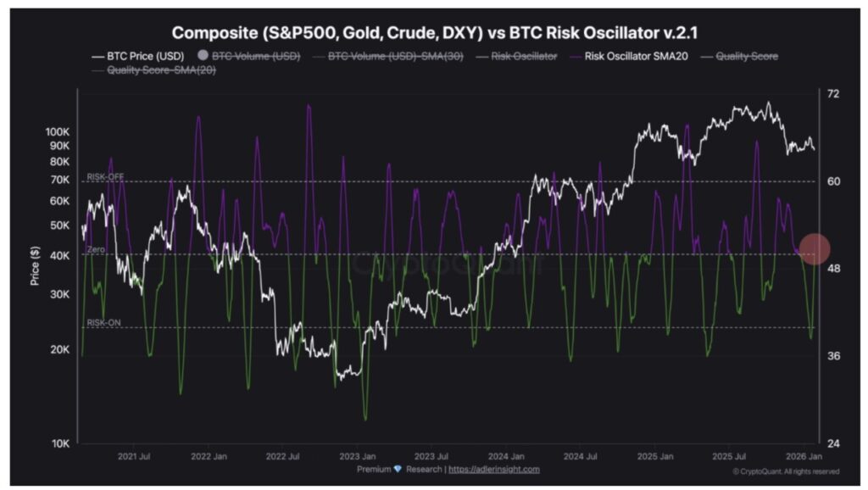
Task: Click the RISK-ON threshold label
Action: pyautogui.click(x=103, y=322)
